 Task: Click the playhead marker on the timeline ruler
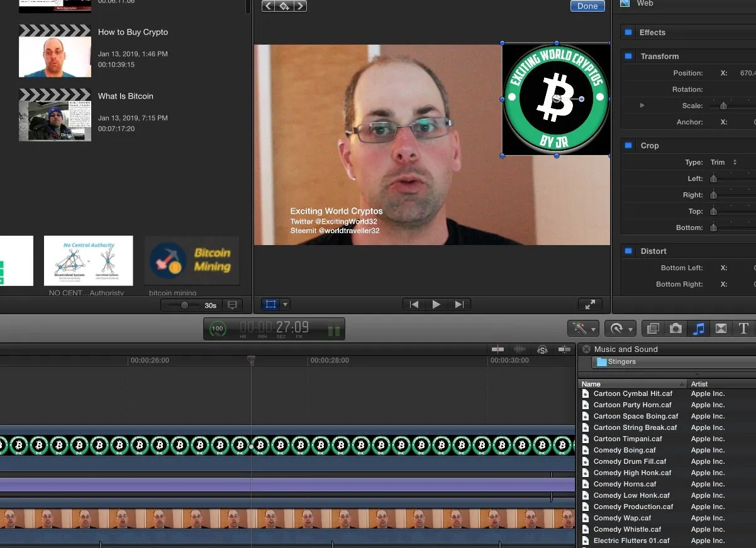tap(251, 360)
